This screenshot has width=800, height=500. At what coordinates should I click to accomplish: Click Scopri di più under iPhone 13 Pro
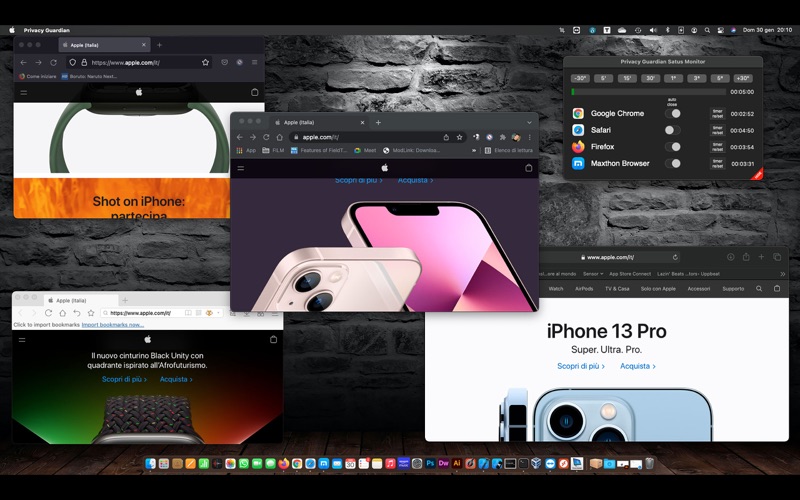581,366
